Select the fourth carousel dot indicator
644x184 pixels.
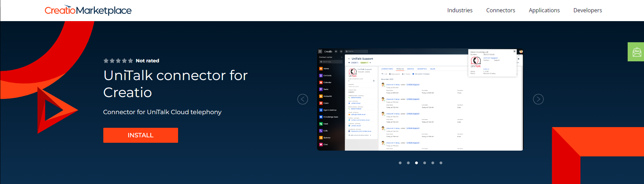424,163
